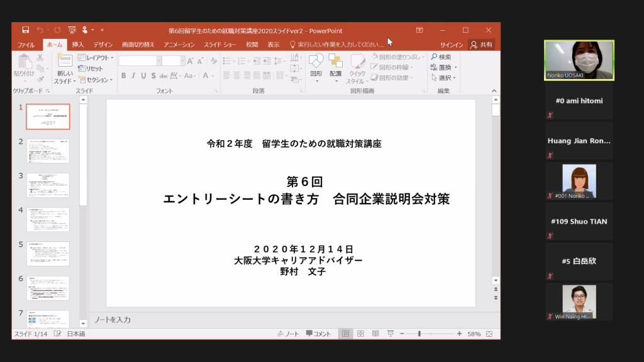Click the zoom slider in status bar
The height and width of the screenshot is (362, 644).
pos(419,334)
